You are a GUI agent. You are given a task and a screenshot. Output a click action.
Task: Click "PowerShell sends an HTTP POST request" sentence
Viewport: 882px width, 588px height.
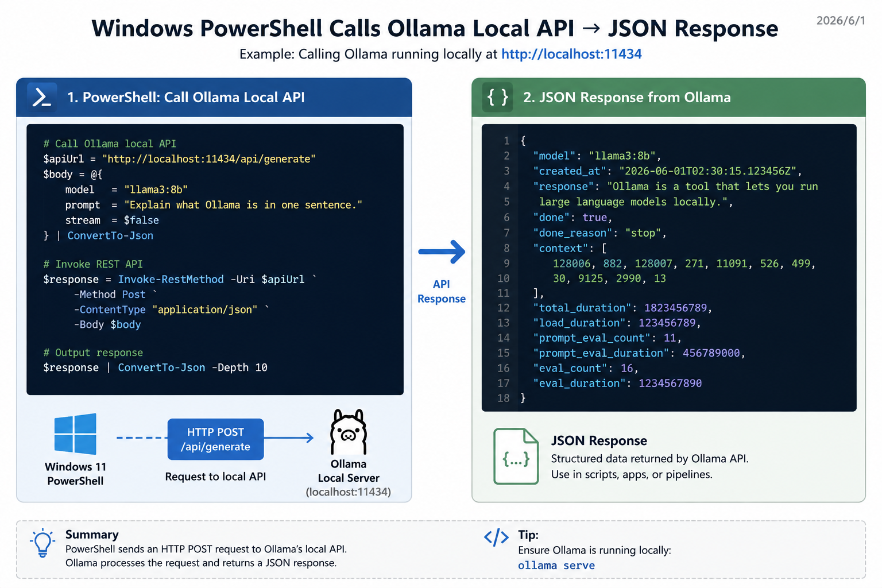click(x=206, y=550)
